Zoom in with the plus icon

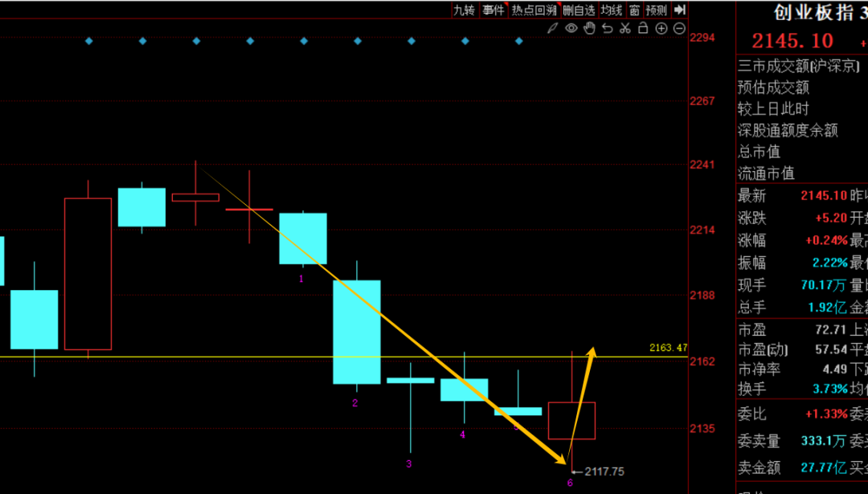(661, 29)
